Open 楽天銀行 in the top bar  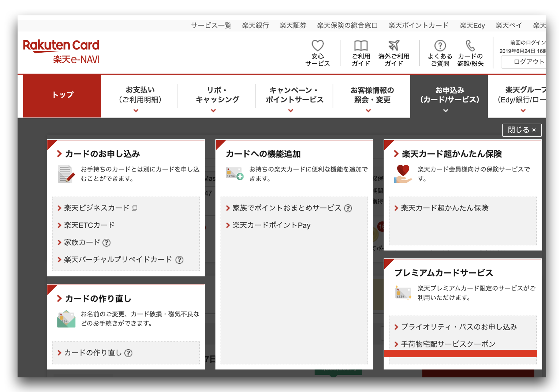pyautogui.click(x=255, y=25)
